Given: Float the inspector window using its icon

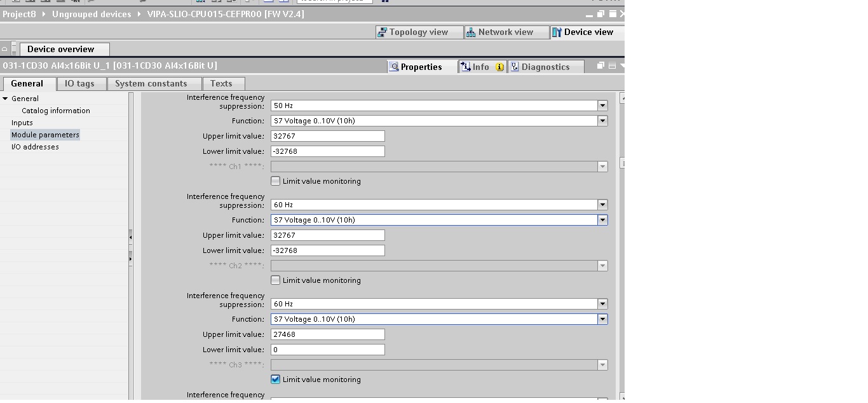Looking at the screenshot, I should coord(600,66).
